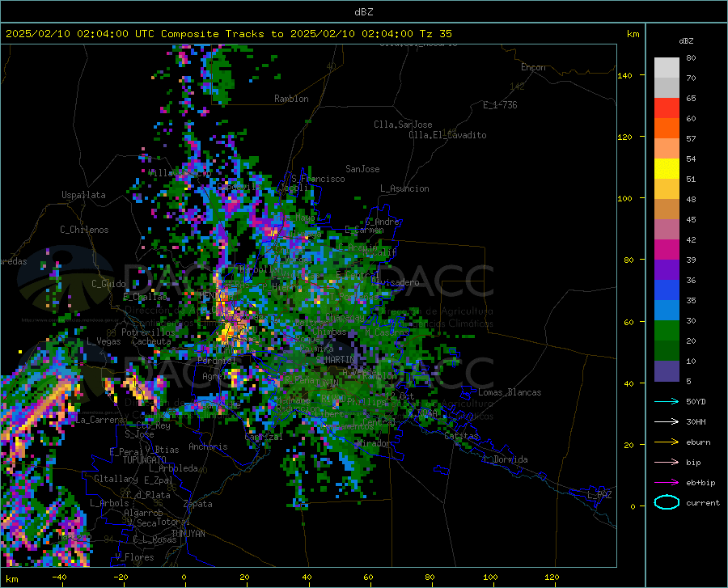Click the 140 km tick on the vertical axis
The image size is (728, 588).
click(x=624, y=75)
